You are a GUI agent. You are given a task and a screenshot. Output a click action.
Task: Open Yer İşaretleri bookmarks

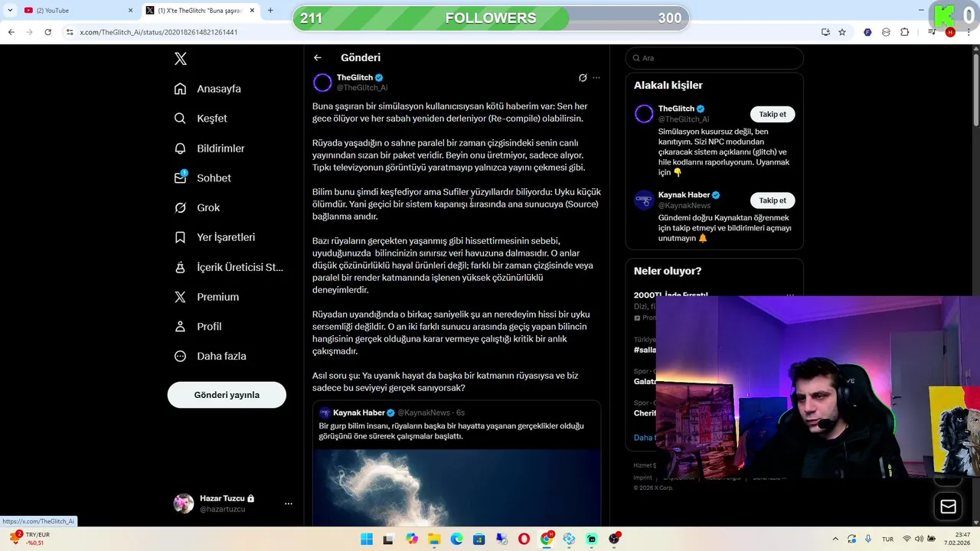(215, 237)
